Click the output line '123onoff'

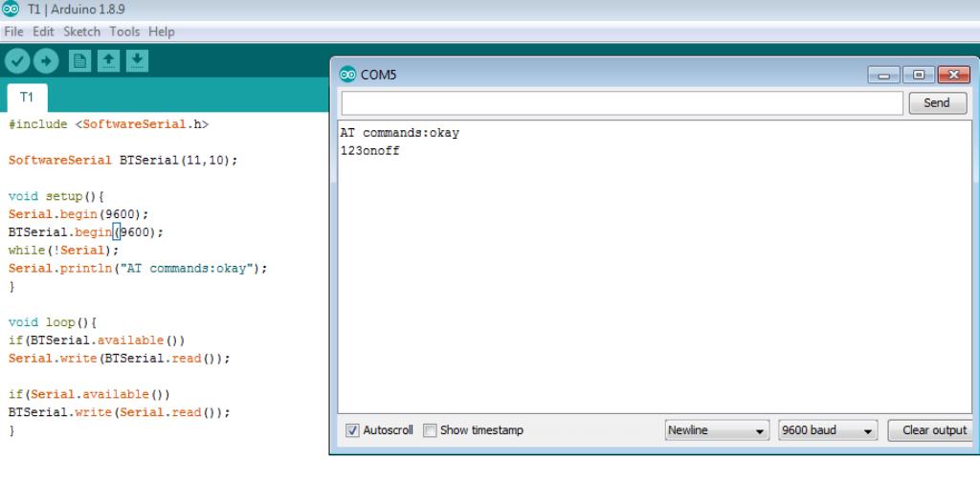[x=369, y=150]
